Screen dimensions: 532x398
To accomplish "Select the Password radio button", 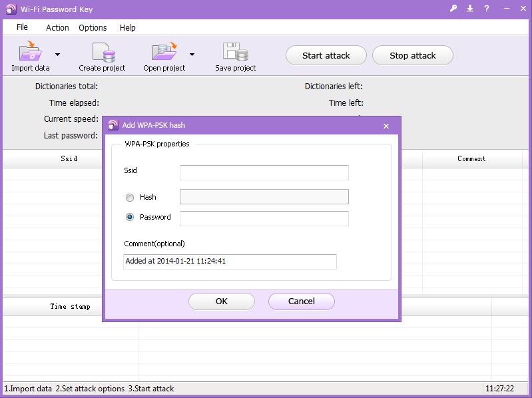I will (130, 217).
